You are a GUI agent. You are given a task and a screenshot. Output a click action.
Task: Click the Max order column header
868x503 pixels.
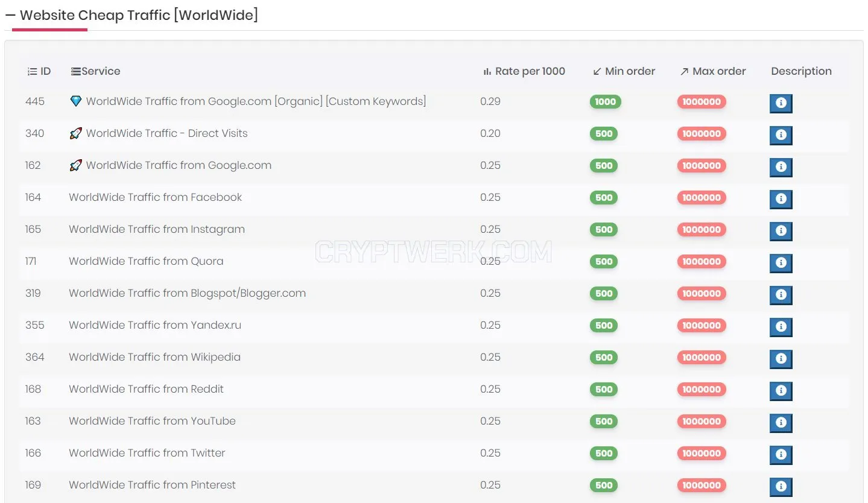(713, 71)
